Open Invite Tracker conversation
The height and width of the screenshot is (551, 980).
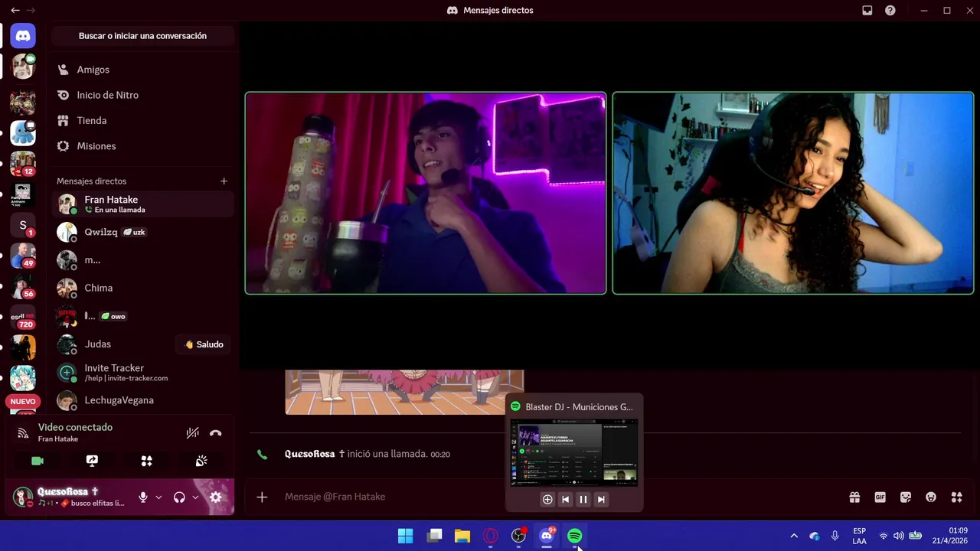(x=142, y=373)
